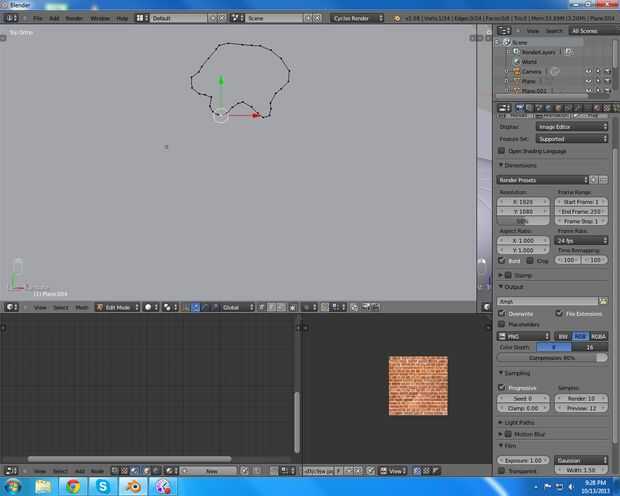Open the Render menu
The width and height of the screenshot is (620, 496).
click(x=74, y=18)
